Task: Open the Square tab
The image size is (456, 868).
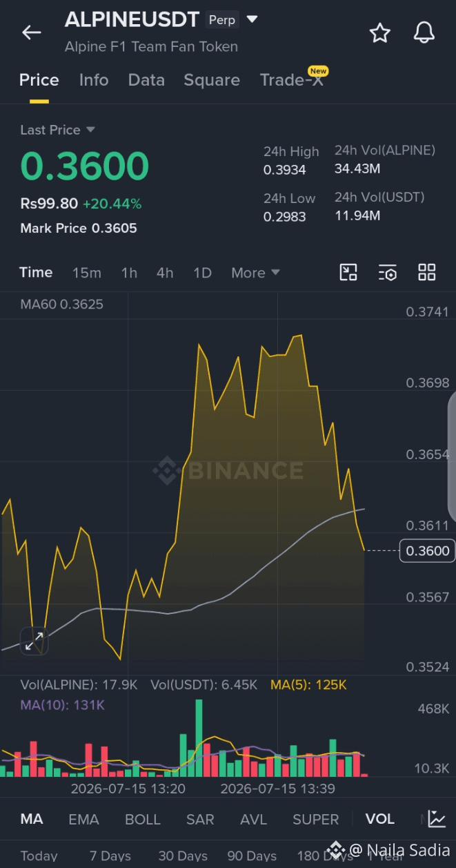Action: (x=212, y=80)
